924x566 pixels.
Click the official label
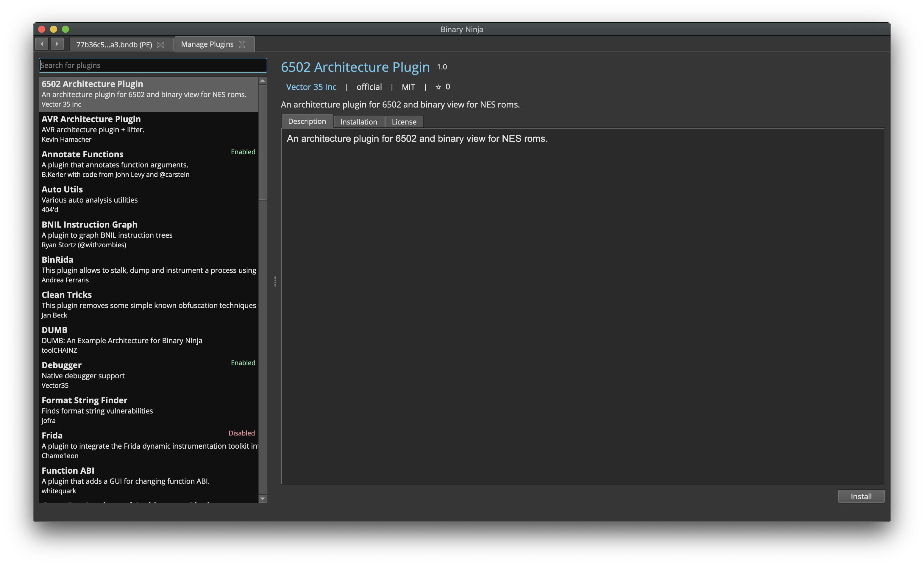point(369,87)
